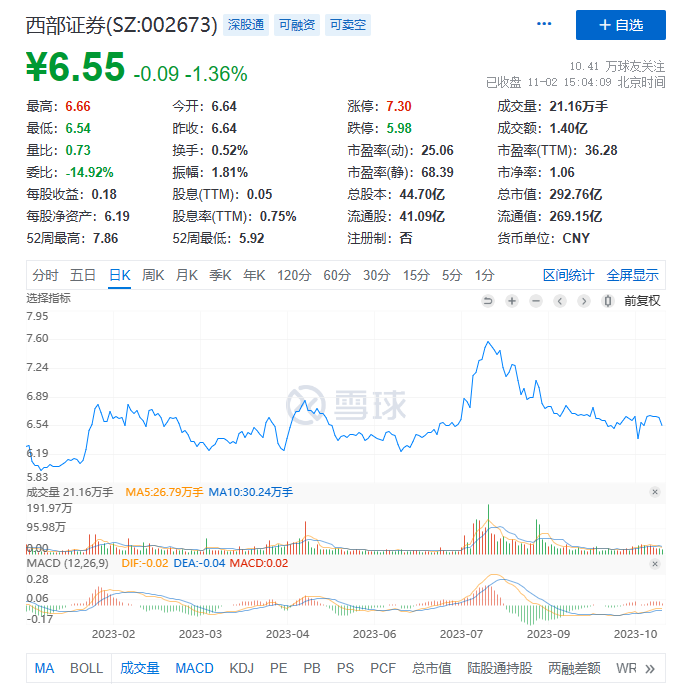Toggle the KDJ indicator
The image size is (688, 697).
click(x=241, y=668)
